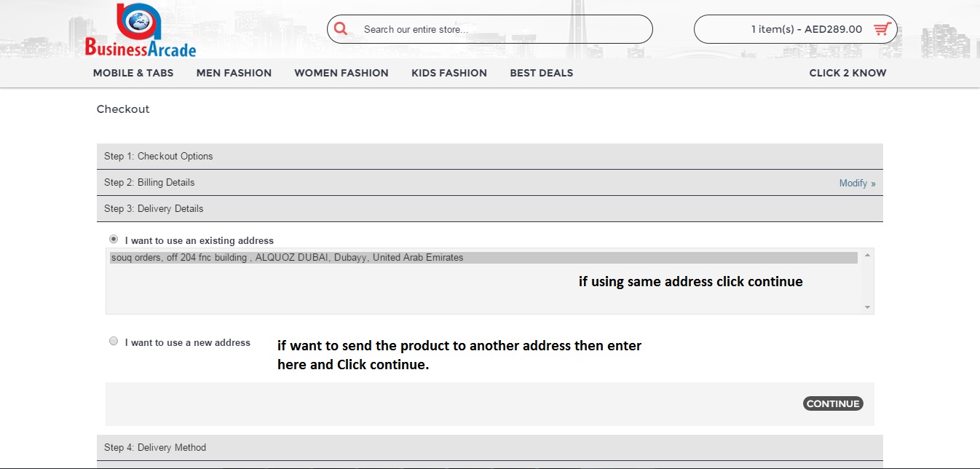
Task: Open the MOBILE & TABS menu
Action: click(x=133, y=73)
